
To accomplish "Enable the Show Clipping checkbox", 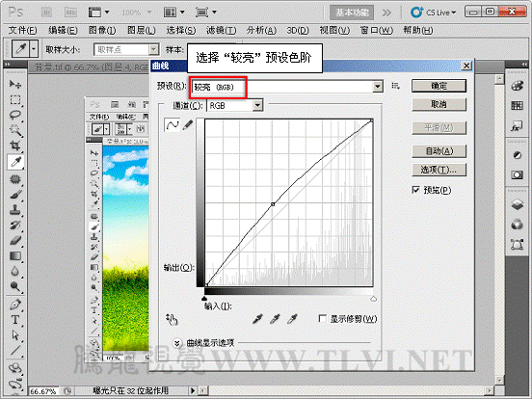I will tap(323, 318).
